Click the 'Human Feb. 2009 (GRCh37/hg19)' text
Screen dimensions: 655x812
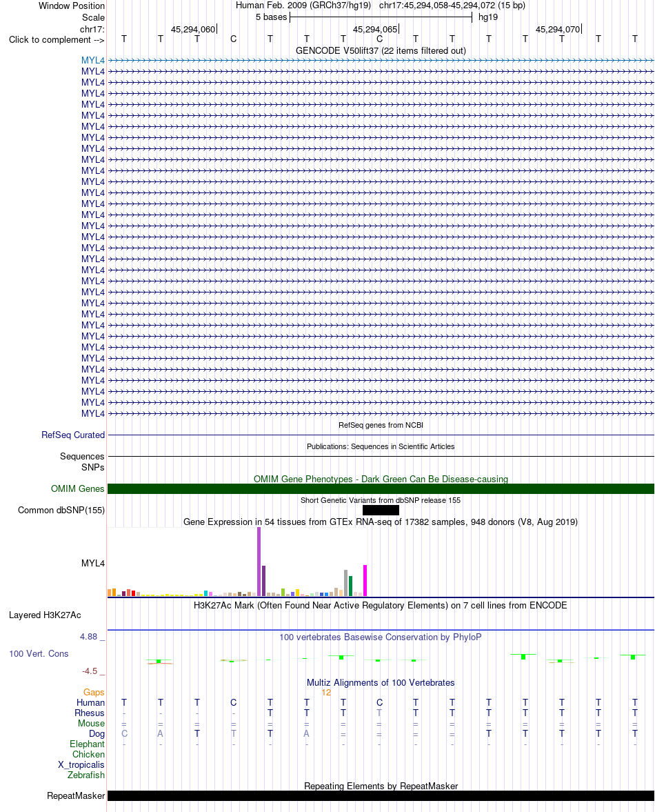303,6
